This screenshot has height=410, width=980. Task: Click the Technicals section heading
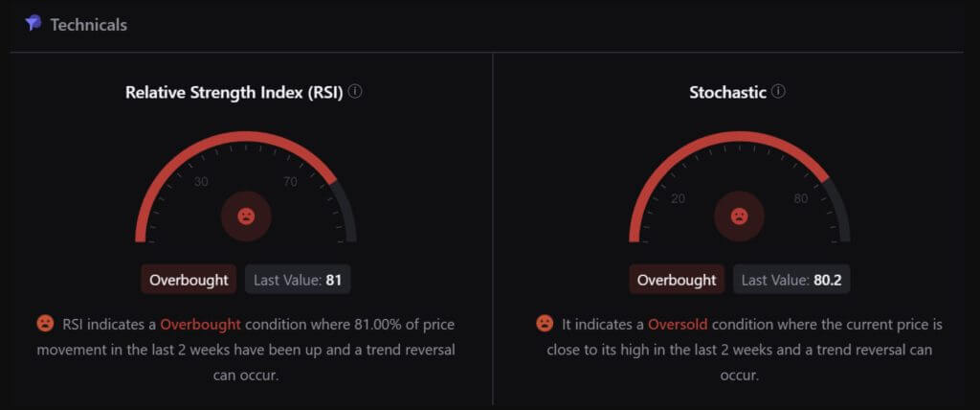tap(89, 24)
